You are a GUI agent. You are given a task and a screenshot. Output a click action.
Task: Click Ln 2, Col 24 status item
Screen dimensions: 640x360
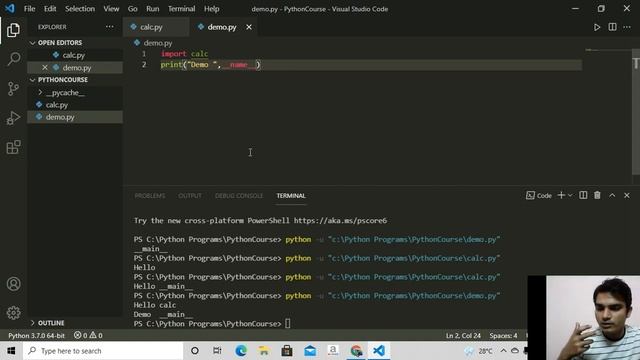pyautogui.click(x=463, y=336)
